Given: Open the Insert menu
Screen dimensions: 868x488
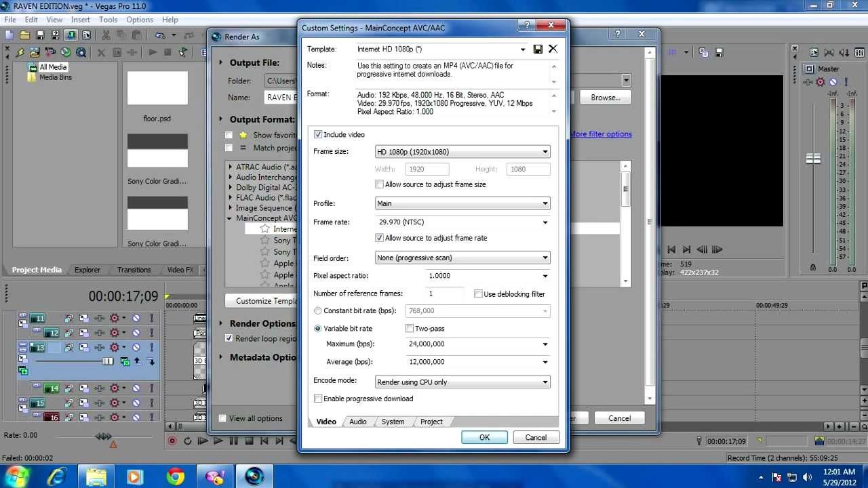Looking at the screenshot, I should [x=81, y=20].
